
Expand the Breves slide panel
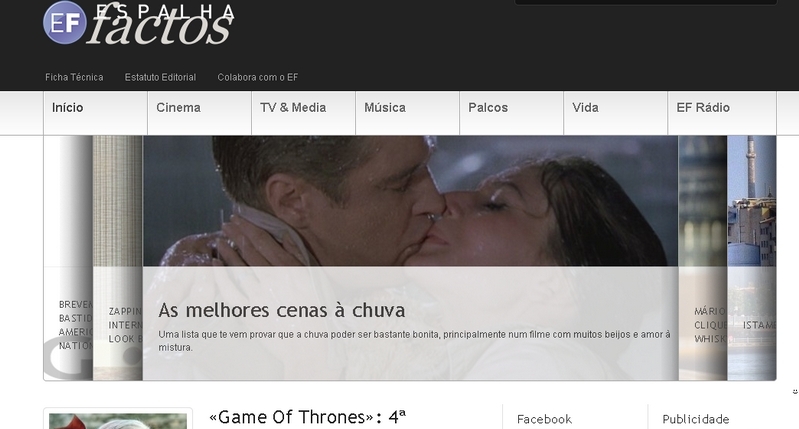click(68, 258)
